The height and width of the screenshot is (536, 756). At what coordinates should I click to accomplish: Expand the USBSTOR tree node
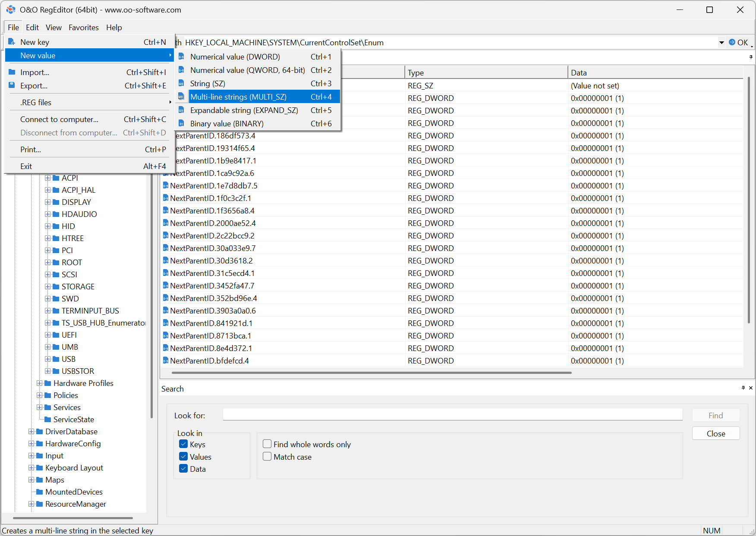47,371
